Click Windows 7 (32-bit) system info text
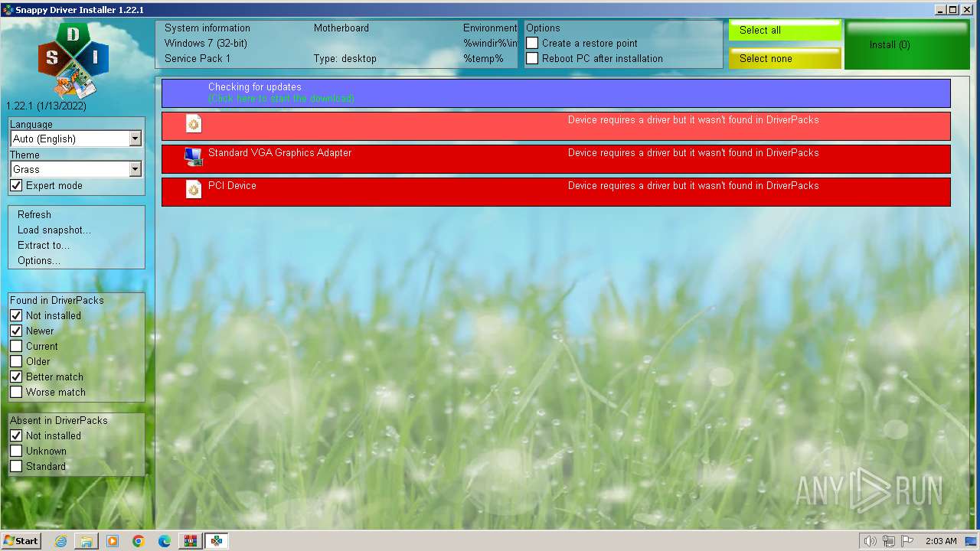 tap(206, 44)
